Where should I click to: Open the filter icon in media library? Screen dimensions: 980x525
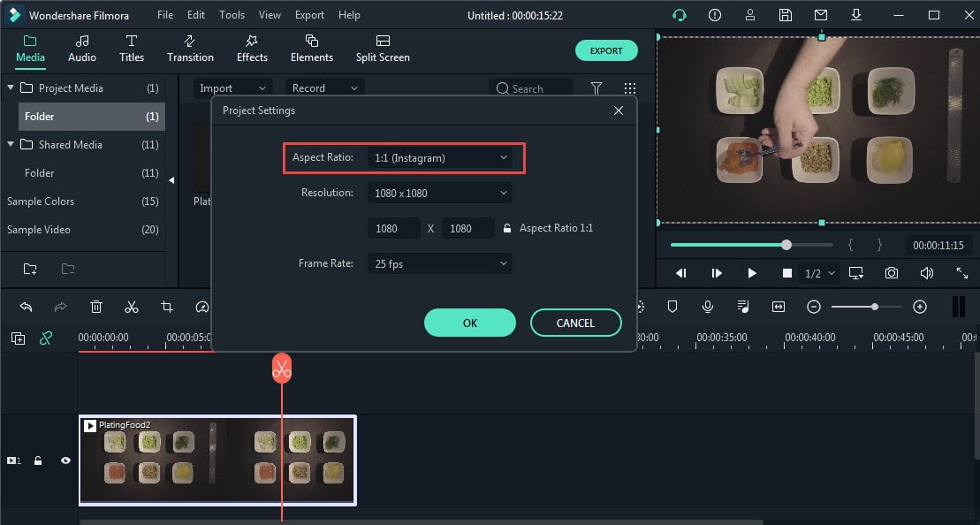596,88
